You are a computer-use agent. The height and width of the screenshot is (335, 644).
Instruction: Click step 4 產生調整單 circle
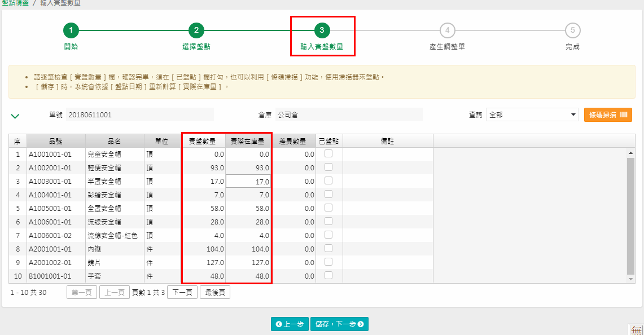pyautogui.click(x=447, y=30)
